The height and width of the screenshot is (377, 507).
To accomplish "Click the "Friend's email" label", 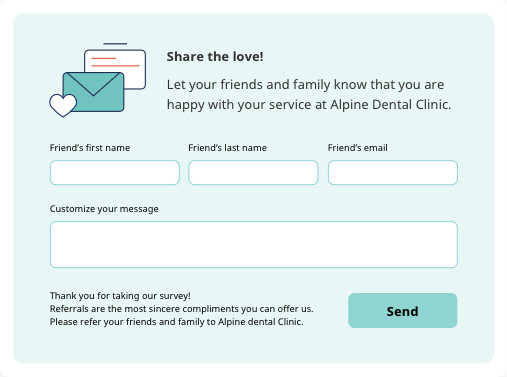I will pyautogui.click(x=358, y=148).
